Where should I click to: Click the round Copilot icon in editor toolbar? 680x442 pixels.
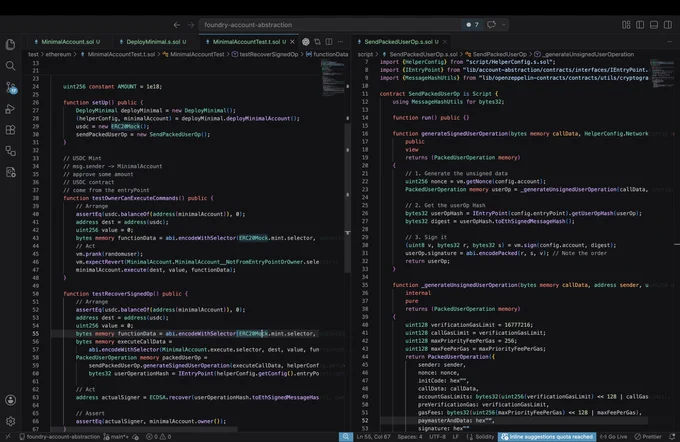pyautogui.click(x=306, y=42)
